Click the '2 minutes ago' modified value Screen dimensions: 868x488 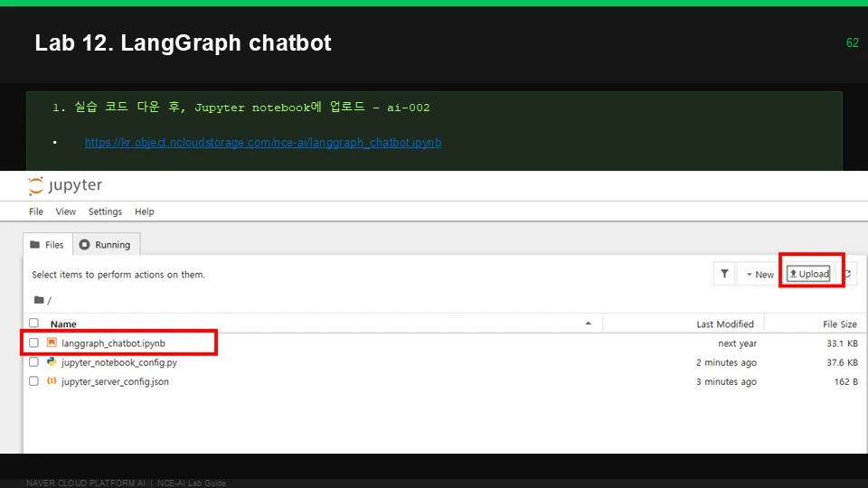726,362
